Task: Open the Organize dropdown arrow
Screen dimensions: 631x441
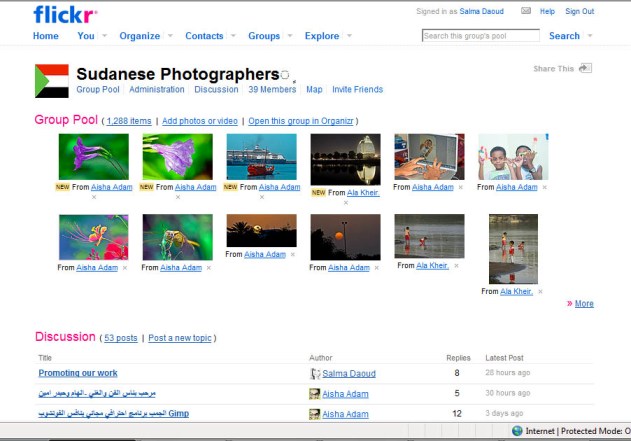Action: [172, 36]
